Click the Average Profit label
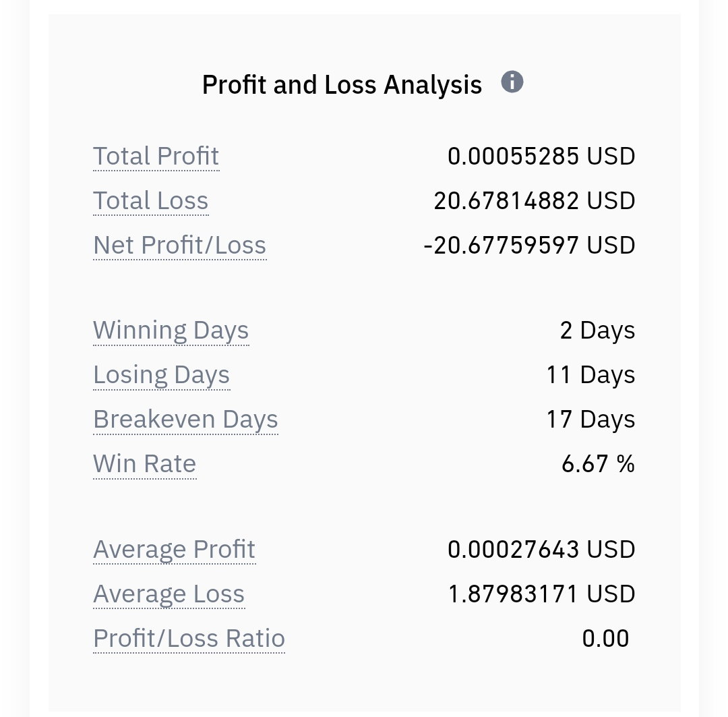 coord(174,550)
